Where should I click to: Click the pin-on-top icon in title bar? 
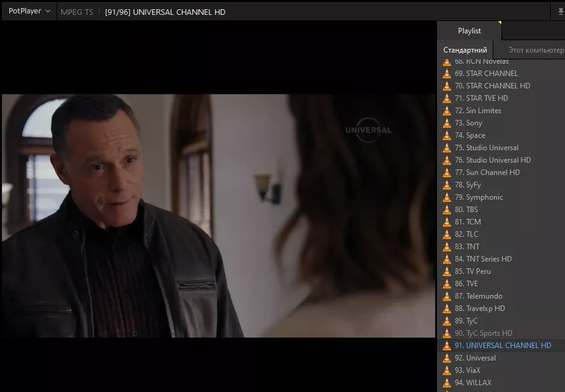click(x=561, y=12)
